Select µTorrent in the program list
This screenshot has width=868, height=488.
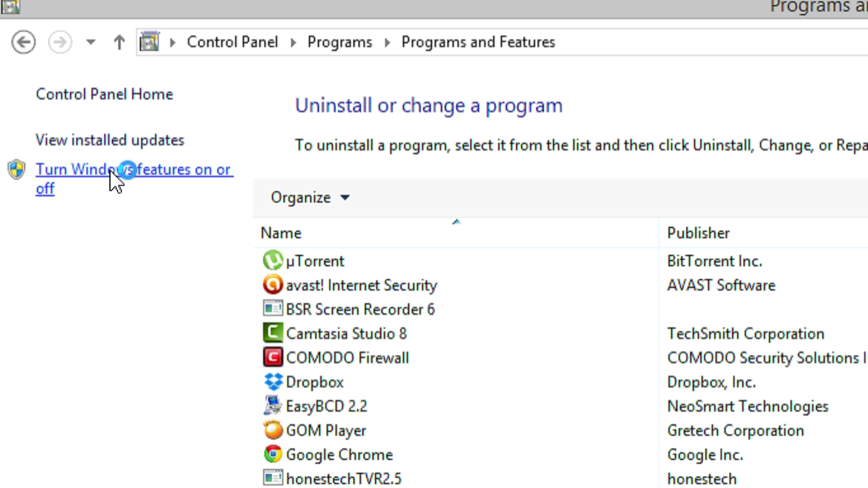(x=315, y=261)
